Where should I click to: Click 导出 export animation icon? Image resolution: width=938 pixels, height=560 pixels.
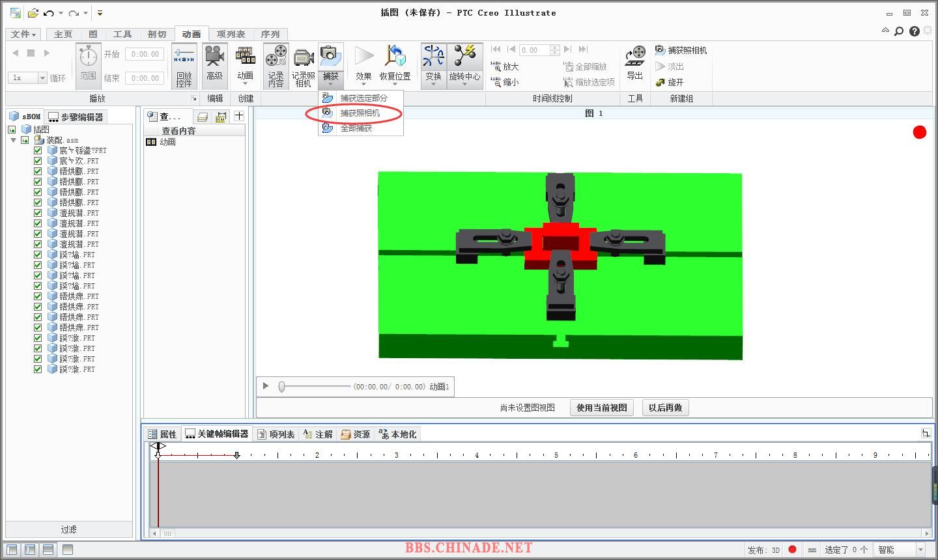[x=635, y=64]
